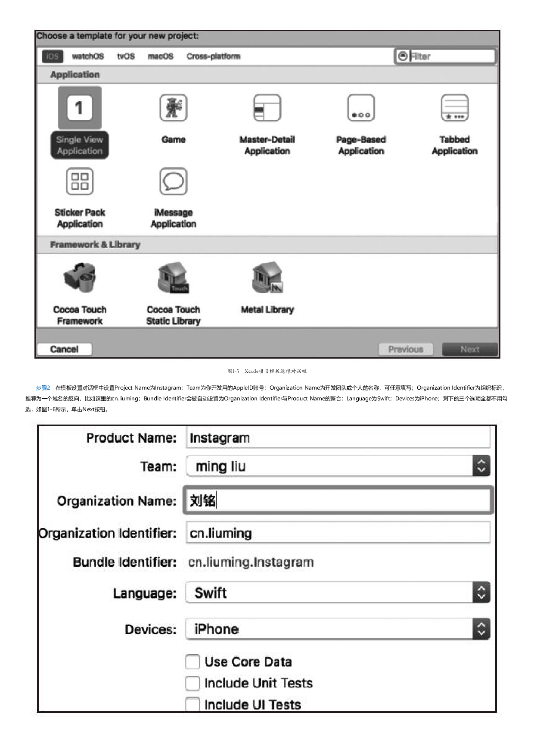Switch to the watchOS platform tab
Screen dimensions: 534x756
88,56
